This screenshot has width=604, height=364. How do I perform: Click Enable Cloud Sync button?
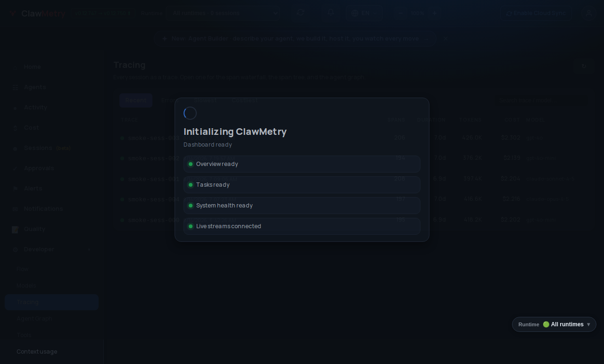coord(536,13)
